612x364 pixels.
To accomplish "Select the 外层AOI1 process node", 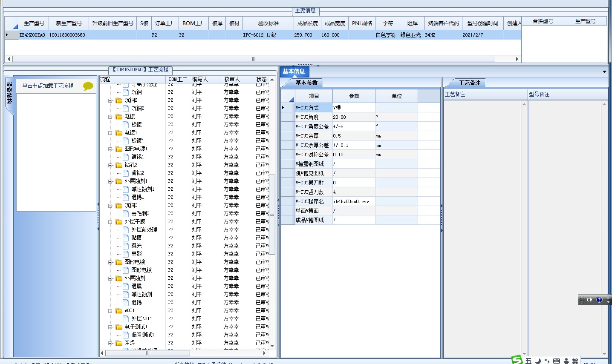I will click(x=141, y=318).
